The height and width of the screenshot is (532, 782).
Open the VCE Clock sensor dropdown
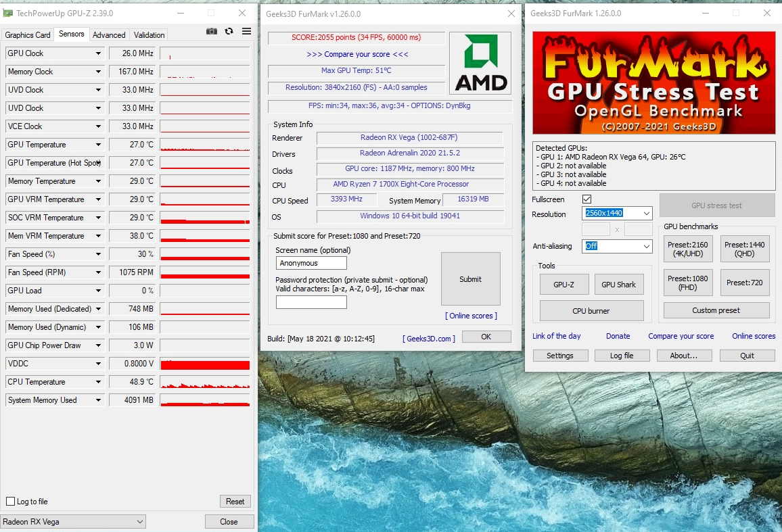coord(98,126)
